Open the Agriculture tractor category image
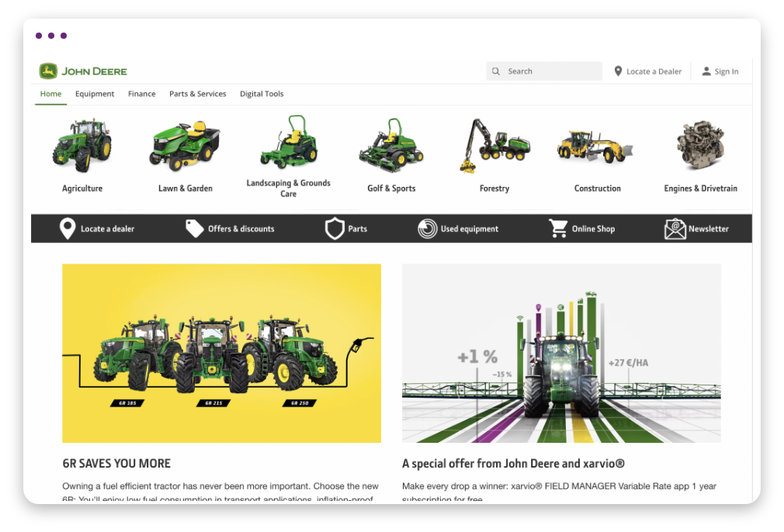The height and width of the screenshot is (532, 784). tap(82, 145)
